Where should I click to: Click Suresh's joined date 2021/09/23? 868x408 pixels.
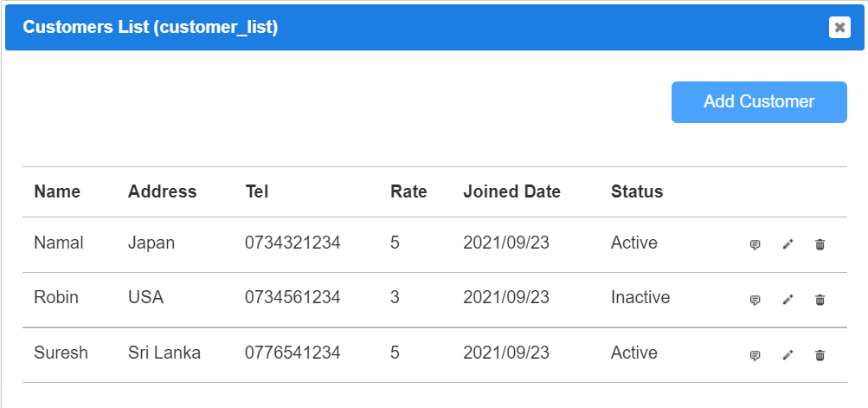[506, 353]
